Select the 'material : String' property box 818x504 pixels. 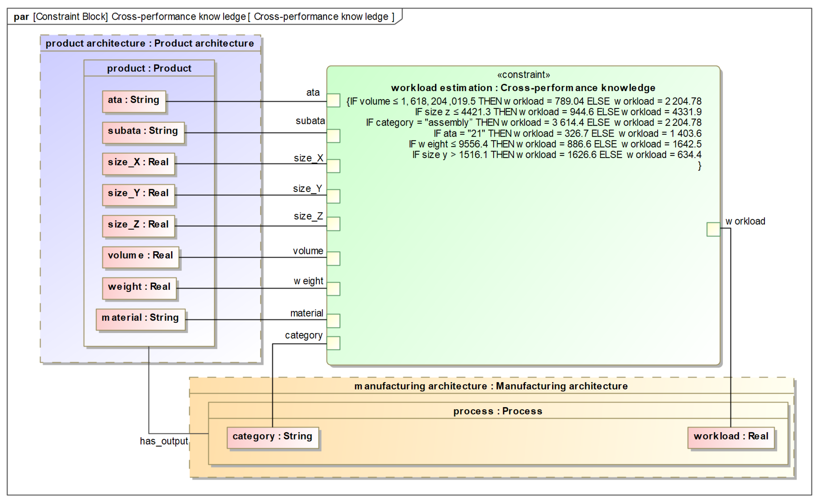141,319
